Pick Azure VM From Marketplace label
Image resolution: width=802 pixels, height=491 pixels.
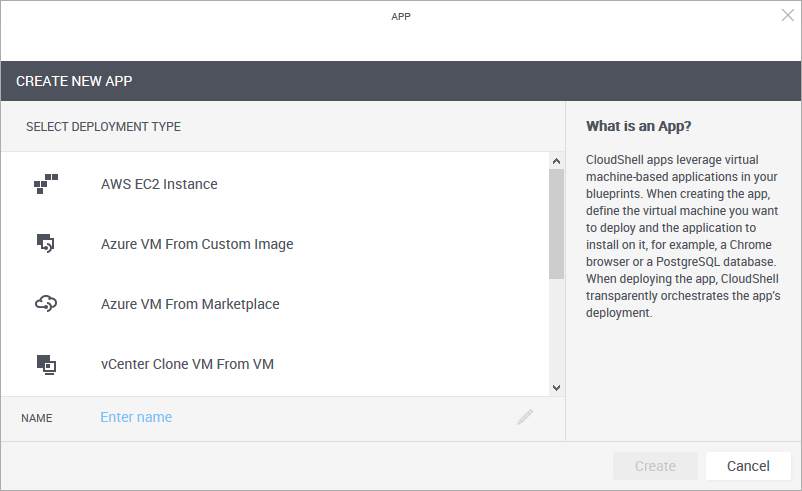(190, 304)
